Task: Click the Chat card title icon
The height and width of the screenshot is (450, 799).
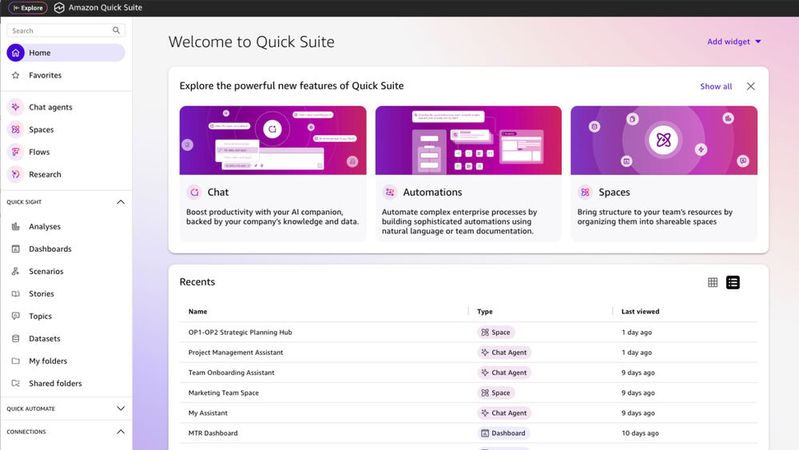Action: pyautogui.click(x=194, y=192)
